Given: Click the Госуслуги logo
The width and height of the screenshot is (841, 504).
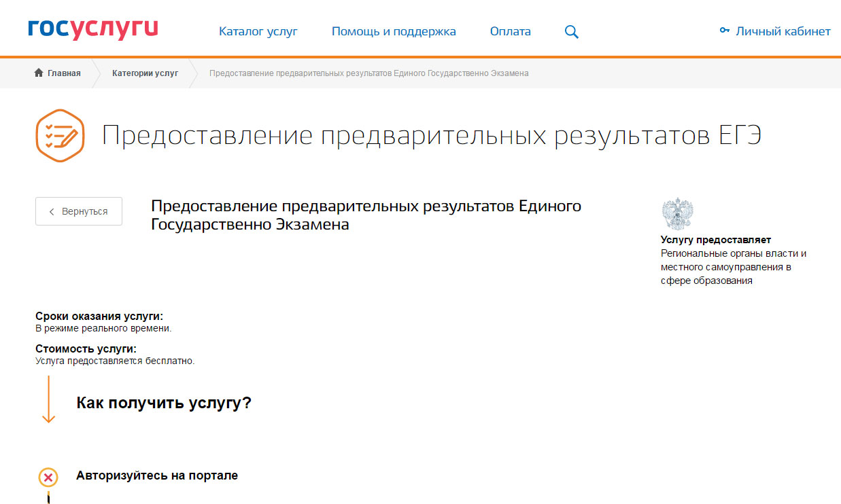Looking at the screenshot, I should (93, 29).
